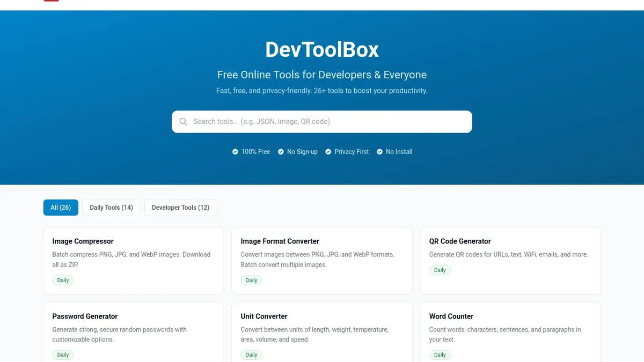
Task: Click 'Generate strong, secure random passwords' description
Action: tap(120, 335)
